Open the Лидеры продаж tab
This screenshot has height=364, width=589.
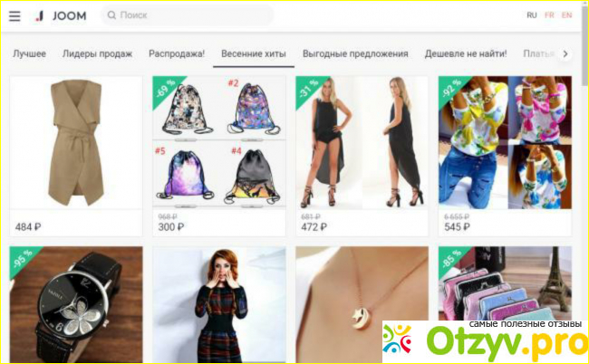click(97, 54)
